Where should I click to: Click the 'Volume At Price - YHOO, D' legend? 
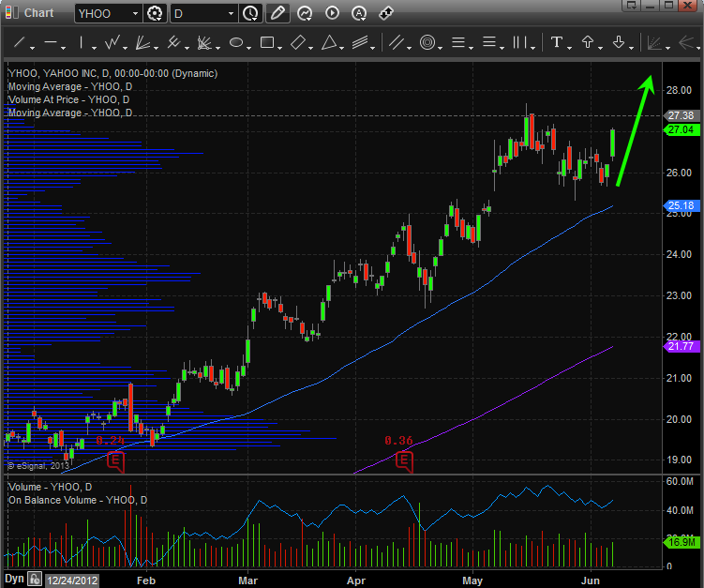coord(68,99)
